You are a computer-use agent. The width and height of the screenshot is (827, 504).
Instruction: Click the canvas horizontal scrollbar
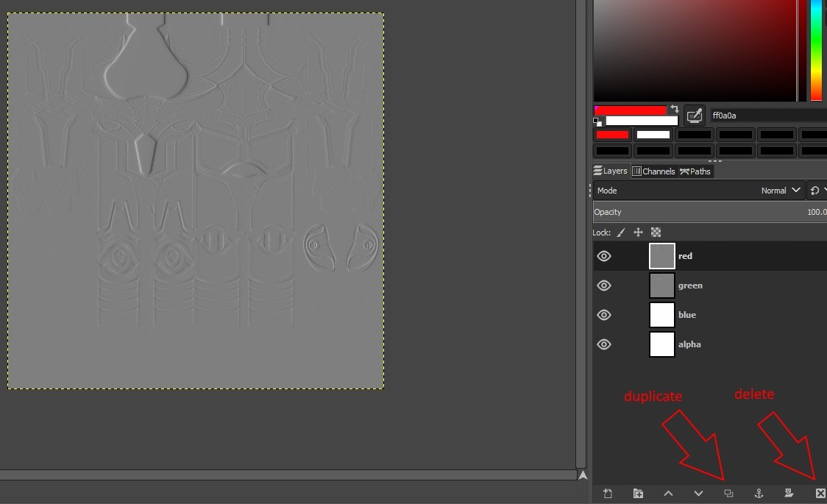click(288, 475)
